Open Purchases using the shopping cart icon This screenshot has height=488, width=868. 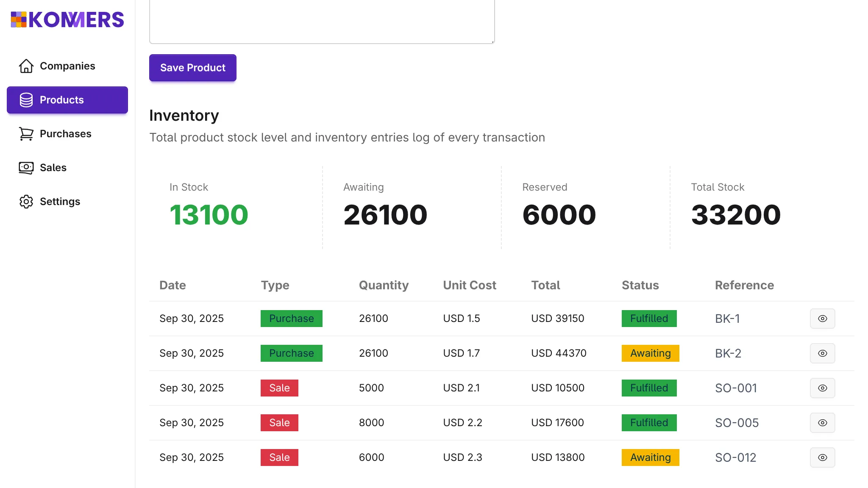(26, 133)
